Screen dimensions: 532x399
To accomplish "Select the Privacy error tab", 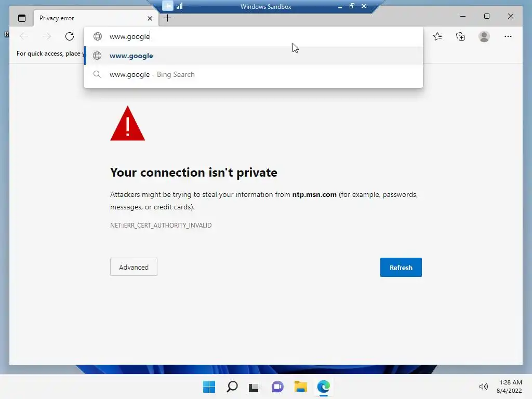I will [x=96, y=18].
